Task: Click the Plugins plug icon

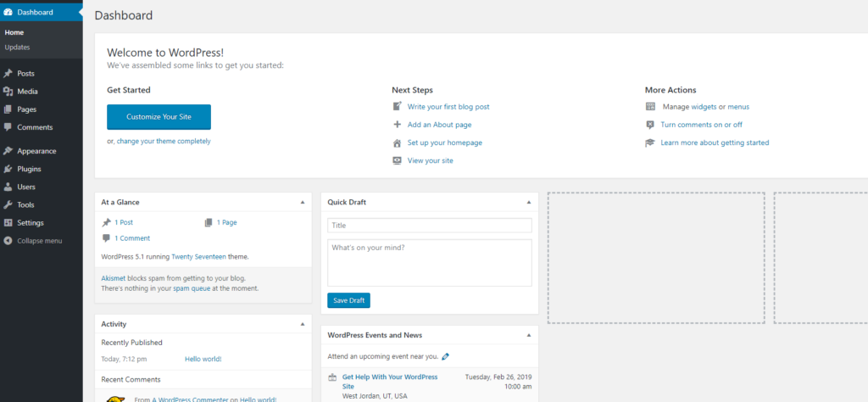Action: [x=8, y=169]
